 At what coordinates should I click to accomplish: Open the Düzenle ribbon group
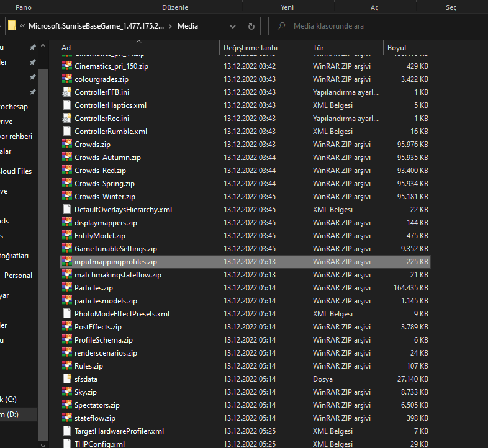point(175,7)
